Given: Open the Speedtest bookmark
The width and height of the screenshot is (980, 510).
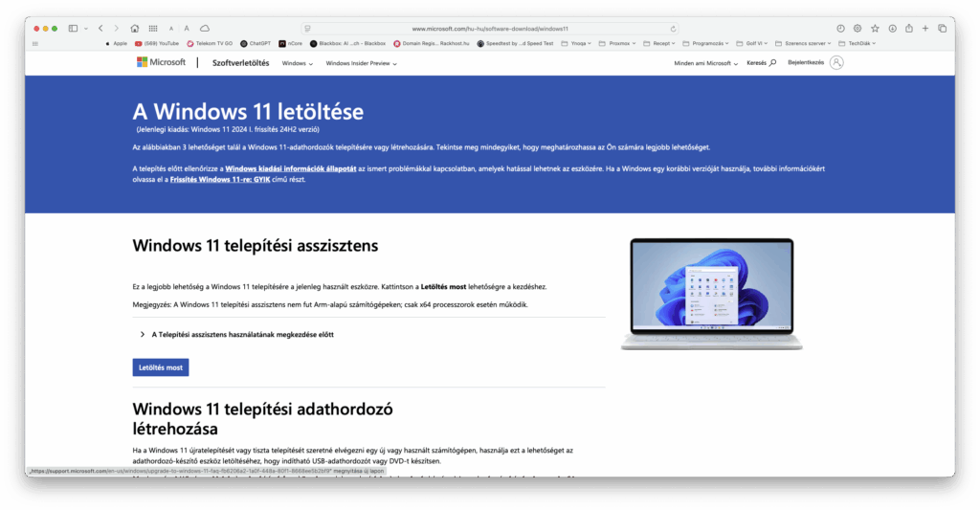Looking at the screenshot, I should [x=515, y=44].
